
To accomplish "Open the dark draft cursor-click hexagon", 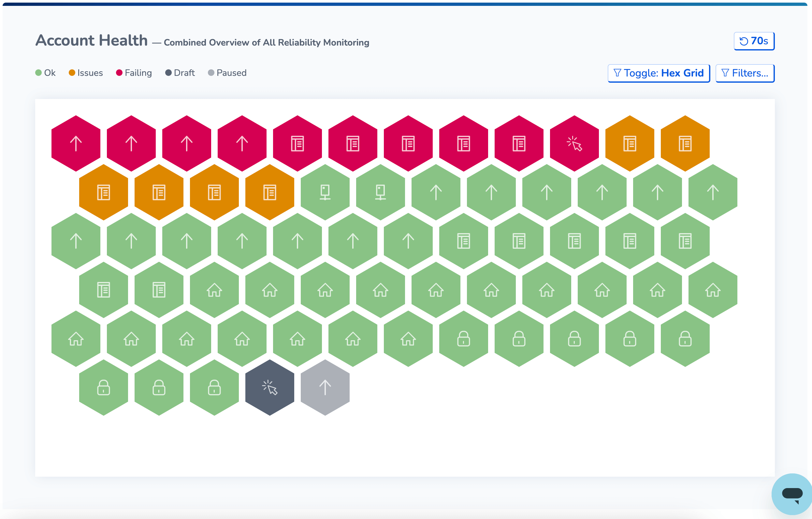I will point(270,387).
